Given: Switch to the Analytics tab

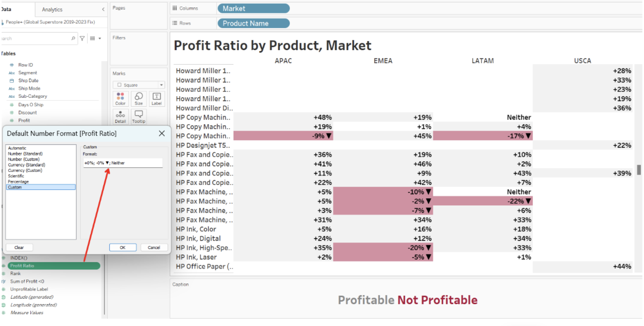Looking at the screenshot, I should (52, 10).
